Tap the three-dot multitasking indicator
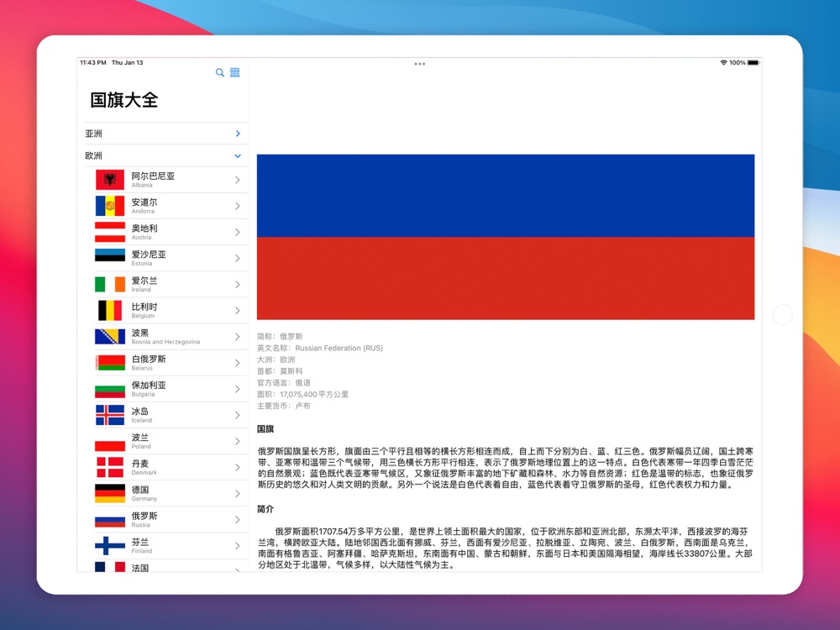840x630 pixels. tap(419, 64)
